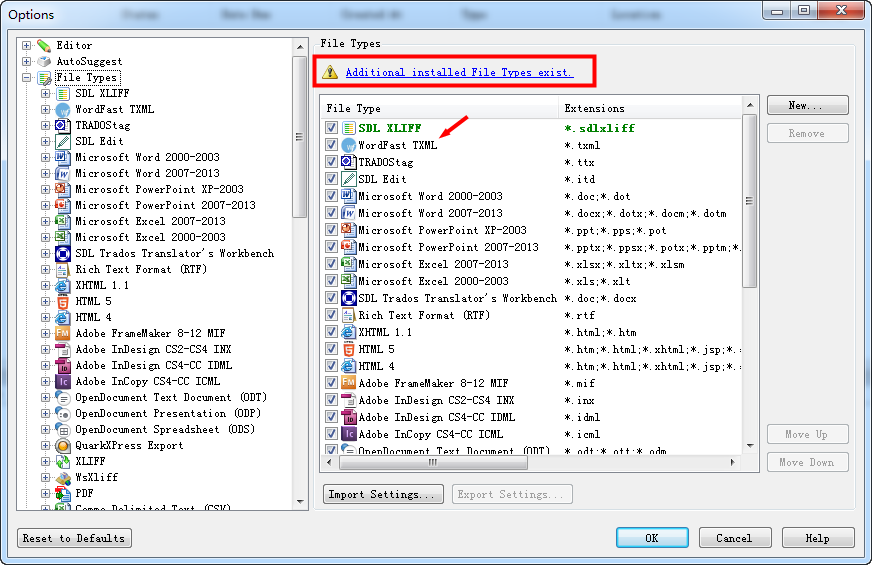Expand SDL XLIFF node in tree
This screenshot has width=872, height=565.
pyautogui.click(x=46, y=93)
